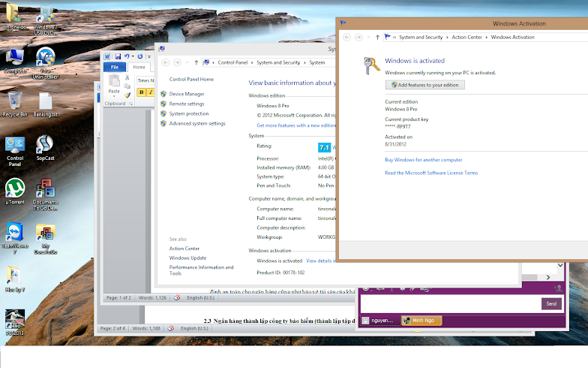Click the down chevron in the chat window

pyautogui.click(x=559, y=265)
